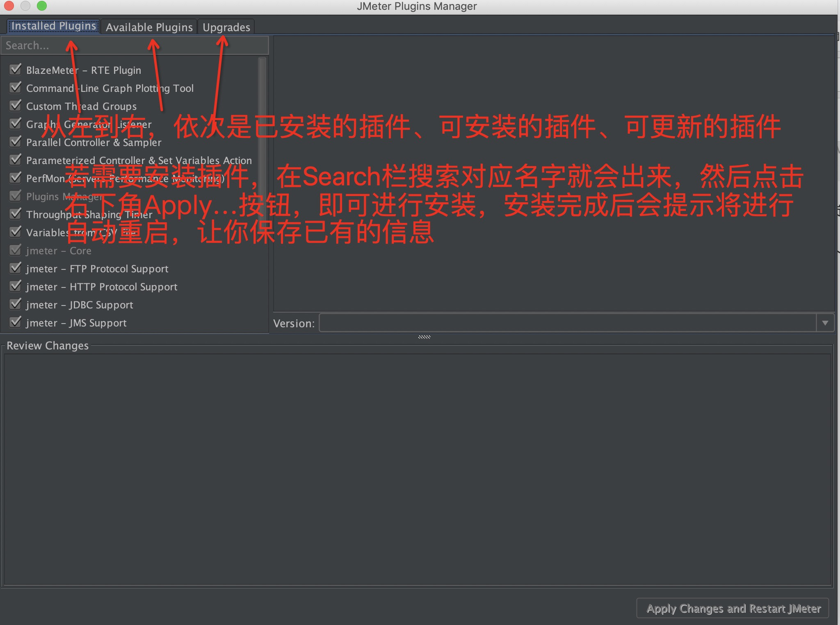Viewport: 840px width, 625px height.
Task: Uncheck Throughput Shaping Timer checkbox
Action: [16, 214]
